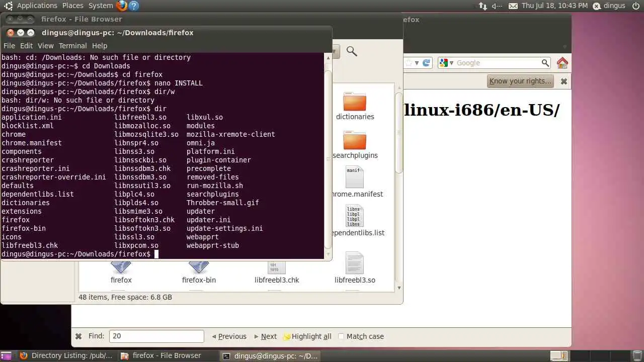Viewport: 644px width, 362px height.
Task: Click libxul.so in terminal listing
Action: [x=205, y=117]
